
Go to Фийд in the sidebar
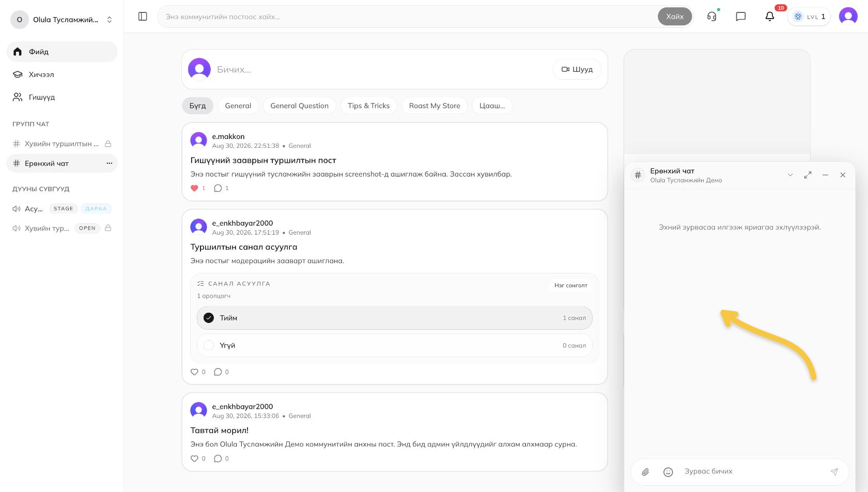point(62,52)
